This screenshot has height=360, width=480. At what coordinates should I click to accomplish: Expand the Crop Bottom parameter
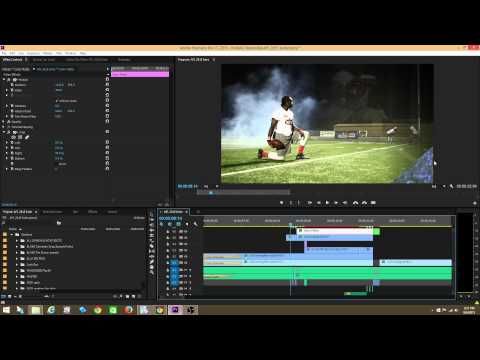click(7, 158)
